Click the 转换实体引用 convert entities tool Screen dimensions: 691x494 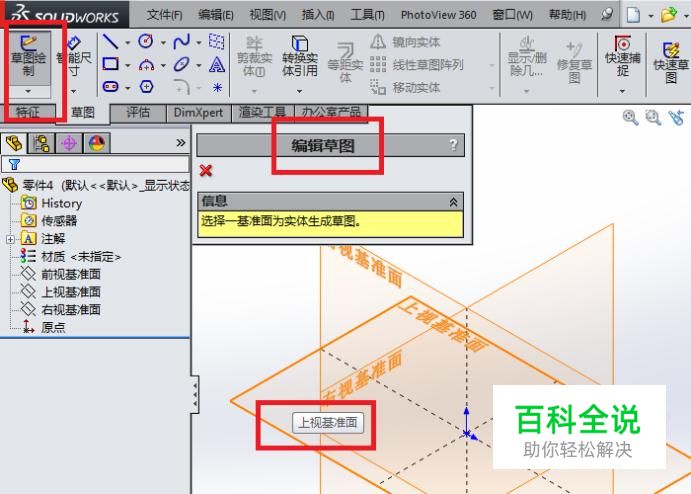click(300, 56)
